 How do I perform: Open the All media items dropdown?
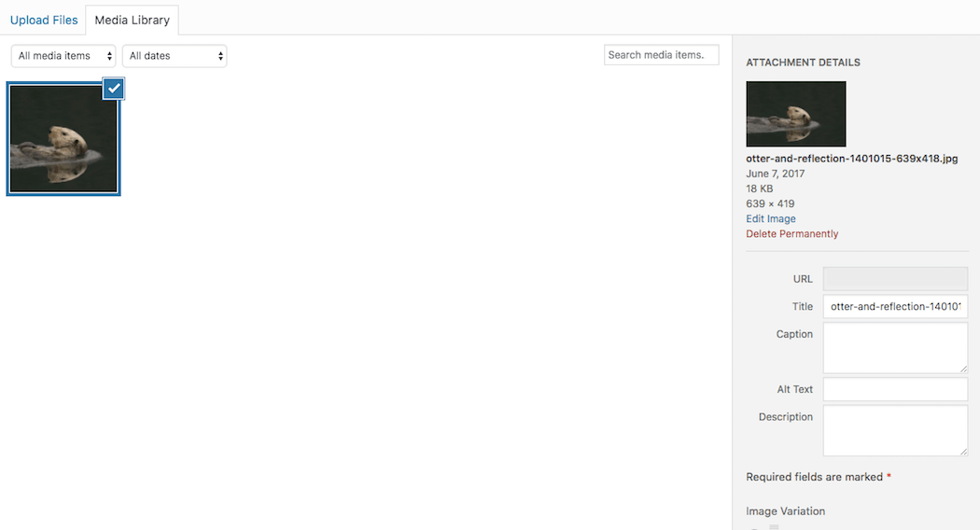tap(63, 56)
